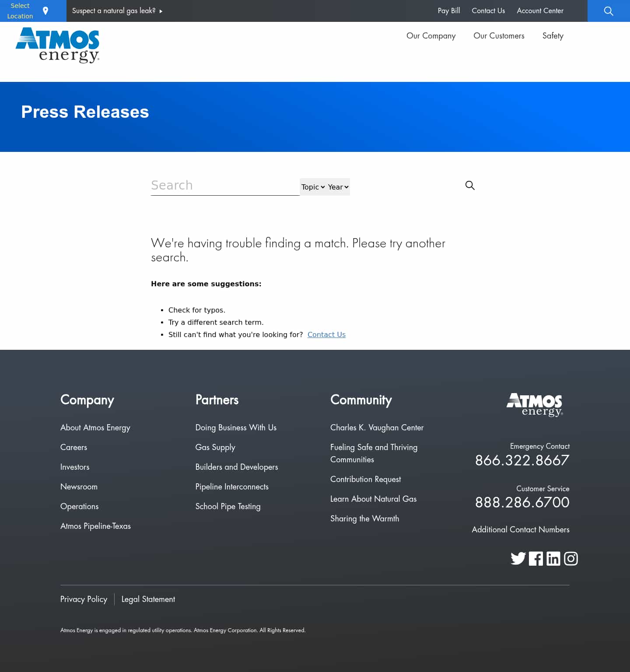
Task: Open Investors footer link
Action: 75,467
